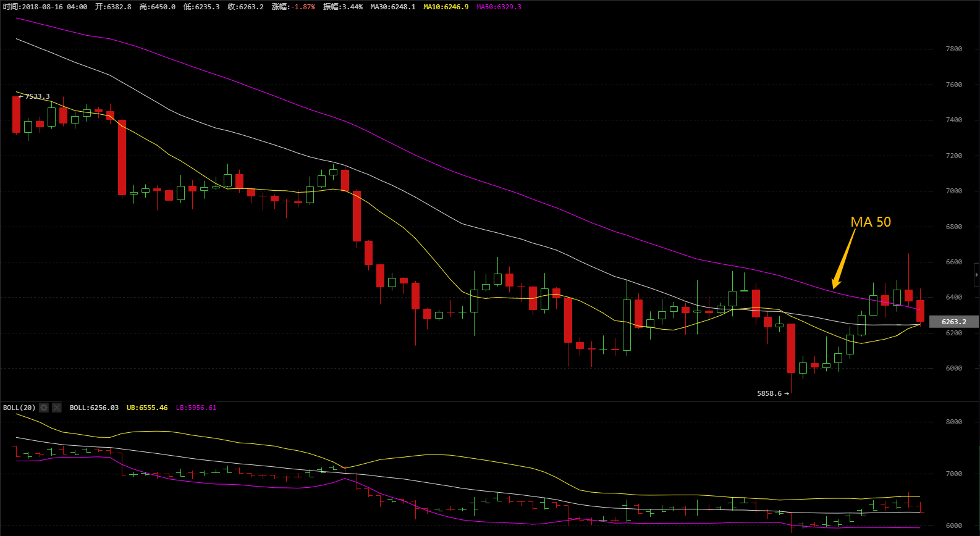
Task: Select the MA50 legend in magenta
Action: click(x=499, y=7)
